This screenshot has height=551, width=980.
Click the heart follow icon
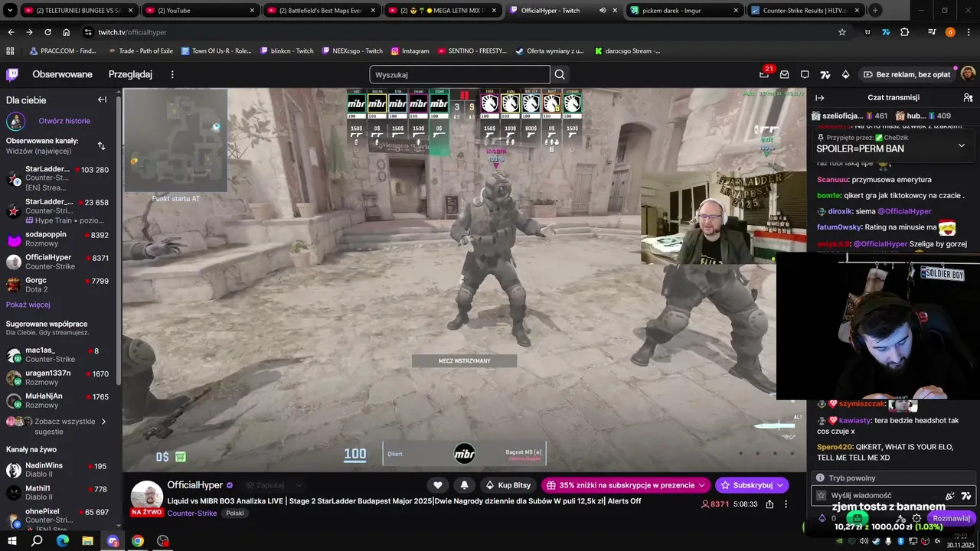pos(438,485)
